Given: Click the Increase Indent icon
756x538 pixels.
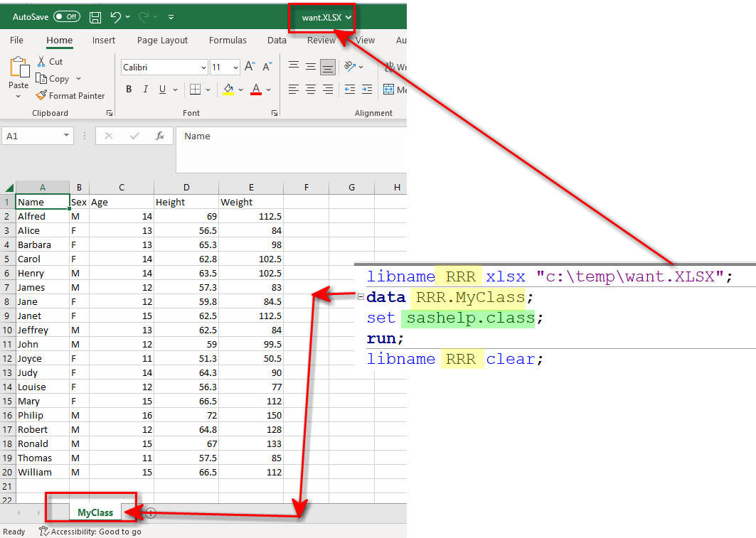Looking at the screenshot, I should [x=366, y=90].
